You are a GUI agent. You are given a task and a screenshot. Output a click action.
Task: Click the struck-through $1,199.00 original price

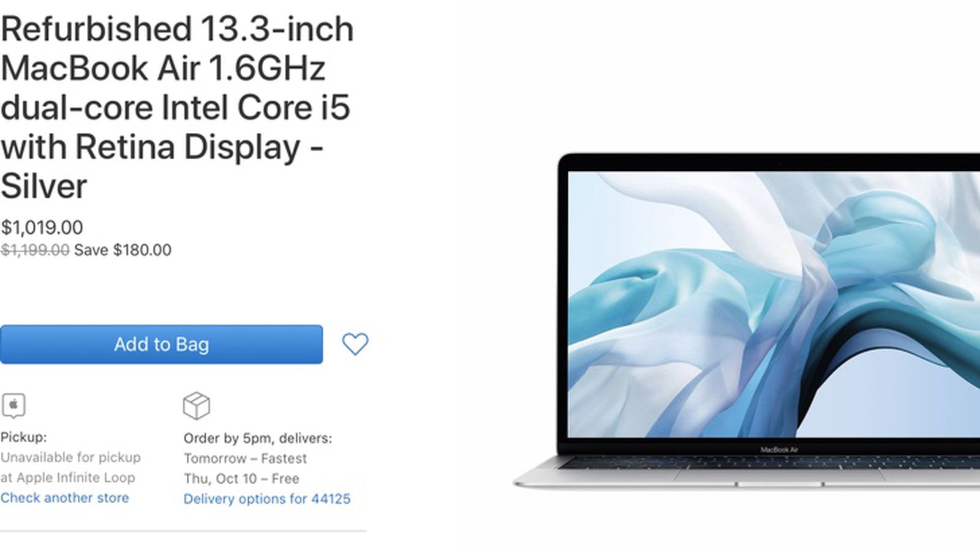pyautogui.click(x=35, y=250)
